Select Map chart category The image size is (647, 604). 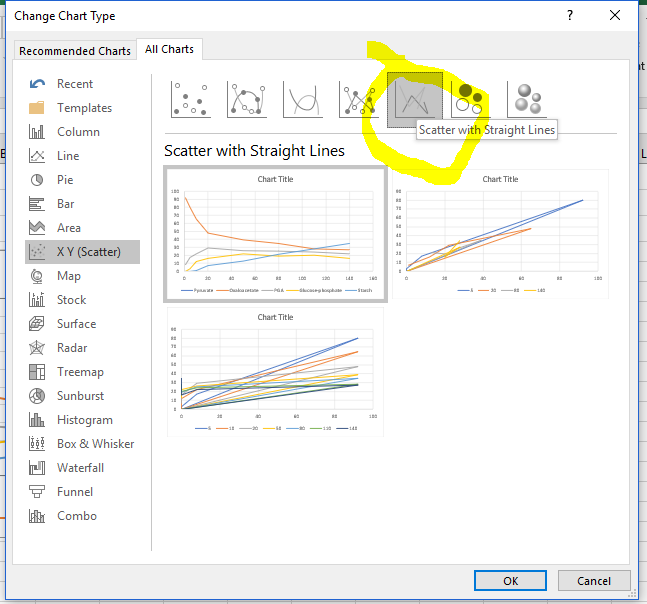click(x=83, y=276)
